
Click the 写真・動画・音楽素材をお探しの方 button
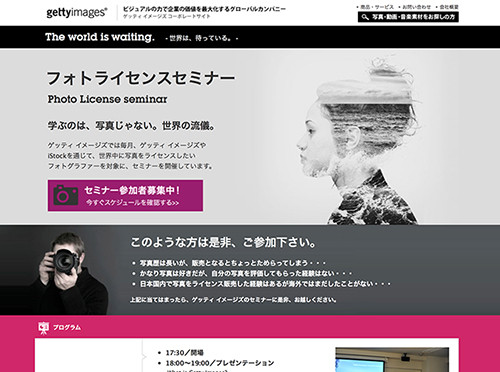click(408, 17)
